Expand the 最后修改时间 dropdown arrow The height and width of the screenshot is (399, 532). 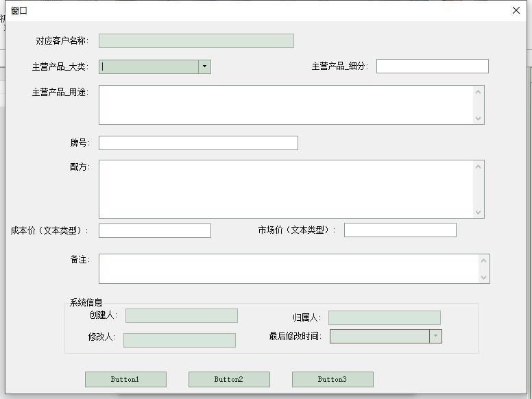pyautogui.click(x=435, y=336)
